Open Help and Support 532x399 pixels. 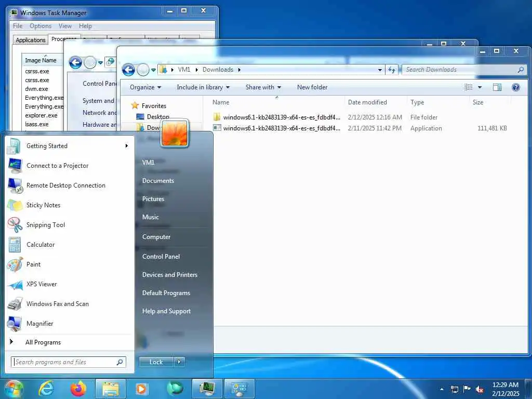click(x=166, y=311)
